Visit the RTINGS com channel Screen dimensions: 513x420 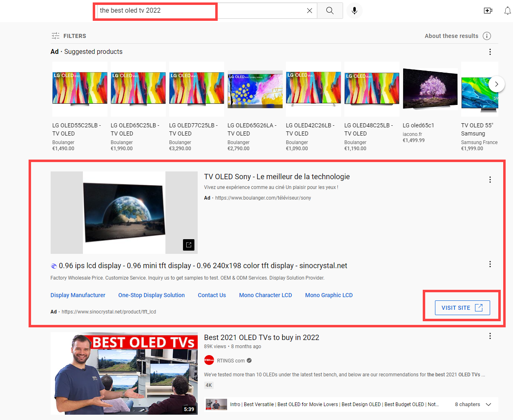coord(230,360)
